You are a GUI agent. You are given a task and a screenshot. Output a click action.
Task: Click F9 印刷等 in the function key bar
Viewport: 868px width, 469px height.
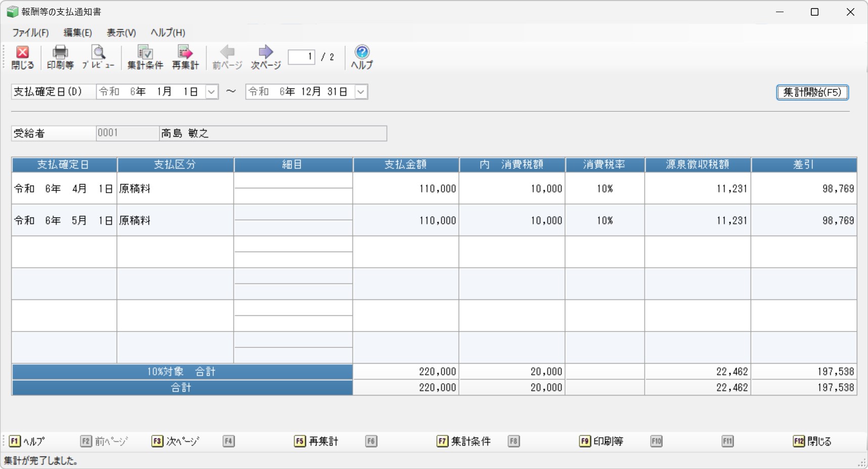point(602,441)
